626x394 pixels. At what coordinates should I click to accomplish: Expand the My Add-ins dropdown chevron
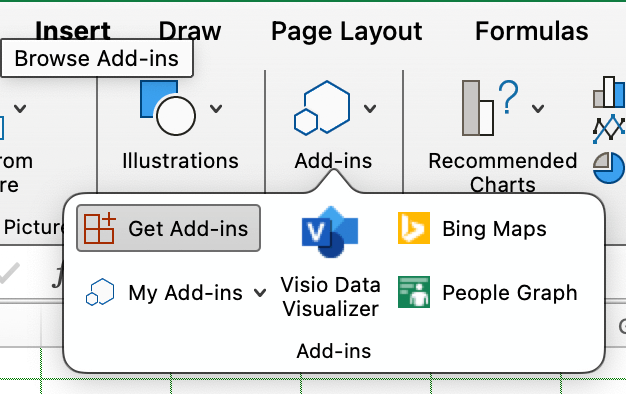coord(260,293)
